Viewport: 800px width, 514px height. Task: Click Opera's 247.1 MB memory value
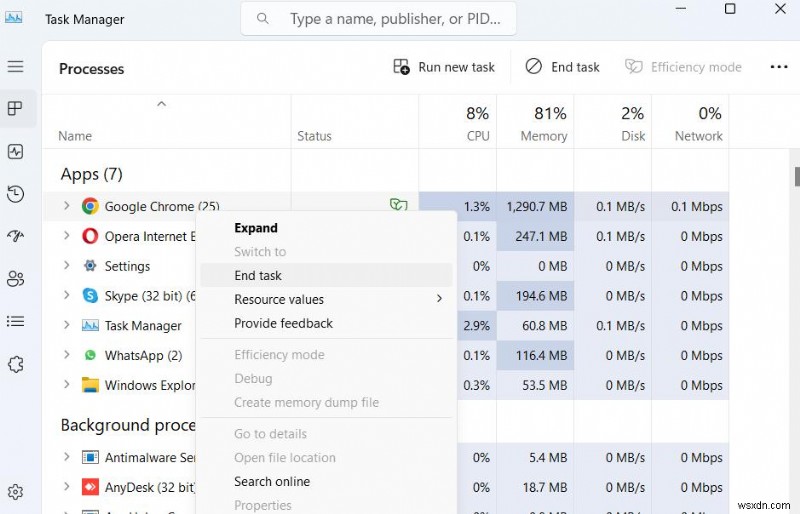pos(541,236)
